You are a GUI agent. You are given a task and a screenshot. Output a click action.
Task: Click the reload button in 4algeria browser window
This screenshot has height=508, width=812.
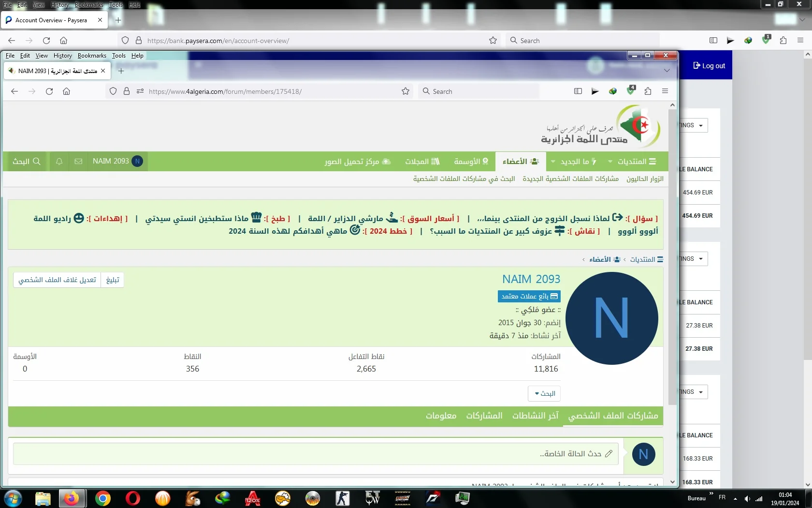pos(49,91)
